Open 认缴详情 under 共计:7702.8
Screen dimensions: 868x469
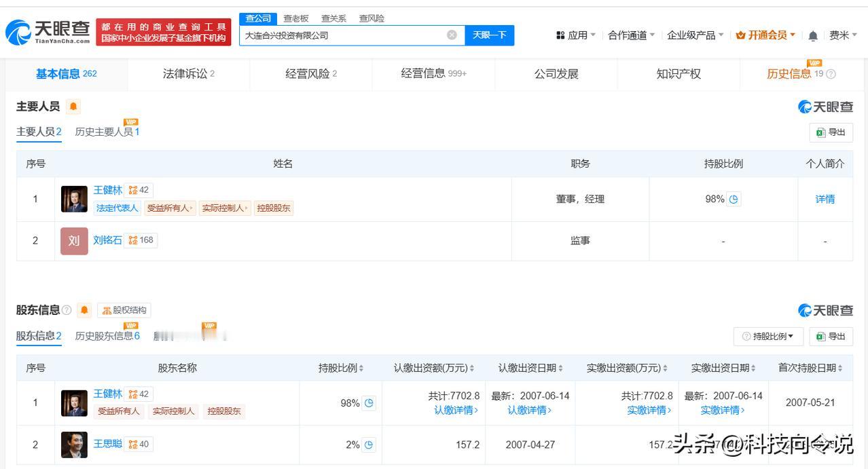456,410
